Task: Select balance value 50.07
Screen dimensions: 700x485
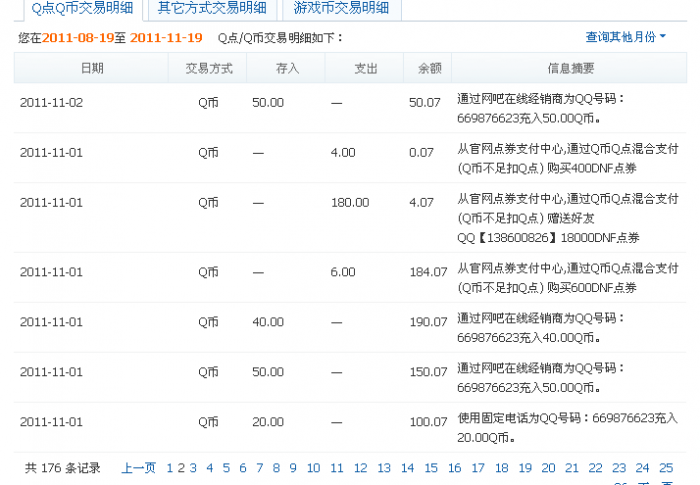Action: coord(425,103)
